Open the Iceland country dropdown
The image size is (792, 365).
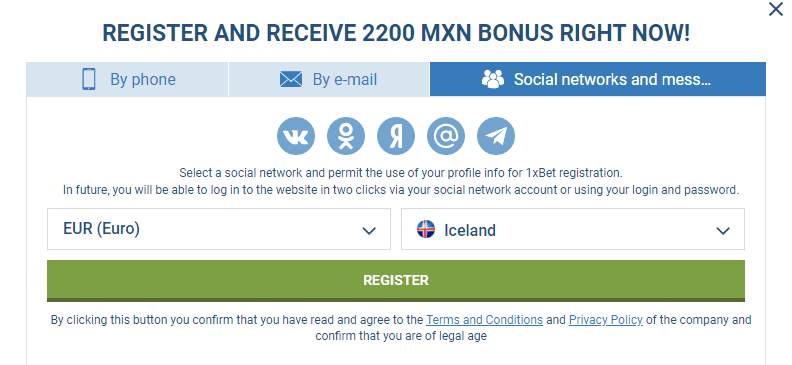(x=573, y=229)
